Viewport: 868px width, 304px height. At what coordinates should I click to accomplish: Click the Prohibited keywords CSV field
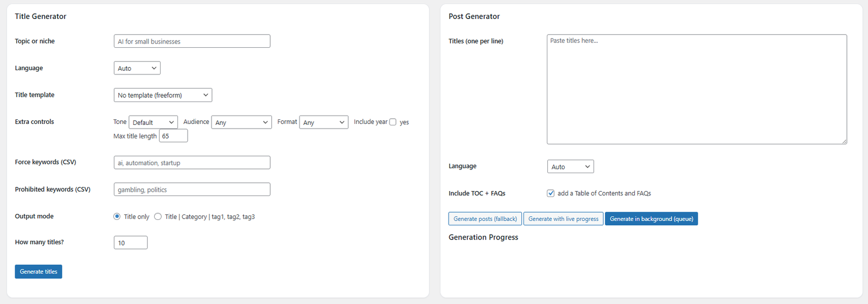click(192, 189)
